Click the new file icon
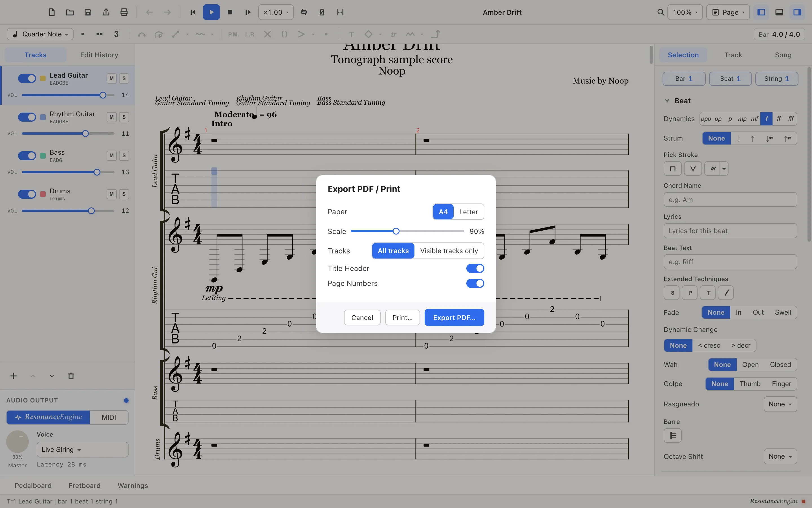 [52, 12]
